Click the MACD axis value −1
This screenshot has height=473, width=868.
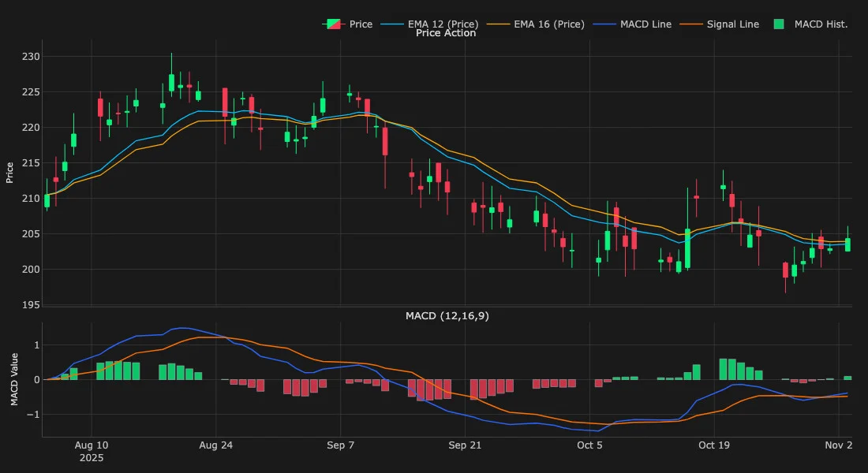coord(34,415)
